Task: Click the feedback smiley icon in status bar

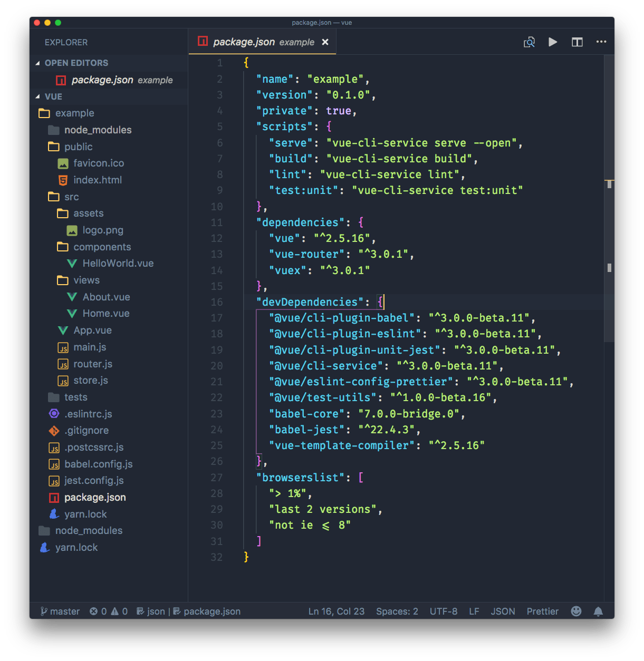Action: [576, 611]
